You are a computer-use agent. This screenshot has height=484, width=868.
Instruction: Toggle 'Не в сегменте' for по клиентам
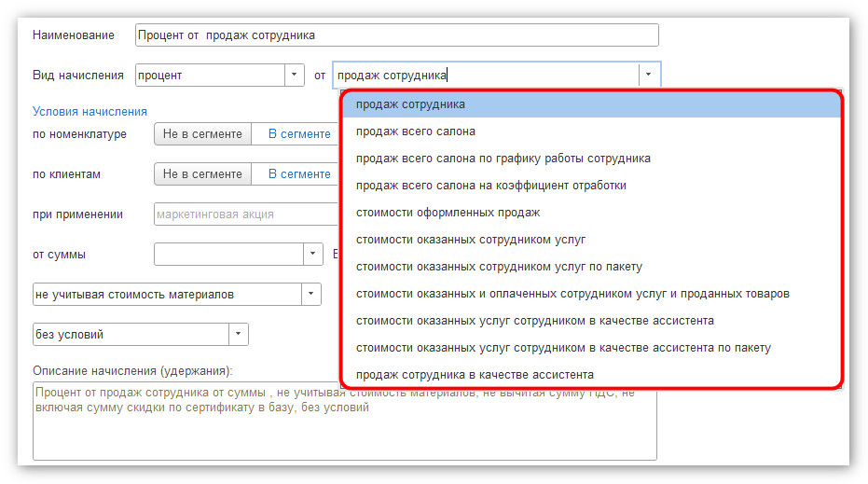pos(202,173)
